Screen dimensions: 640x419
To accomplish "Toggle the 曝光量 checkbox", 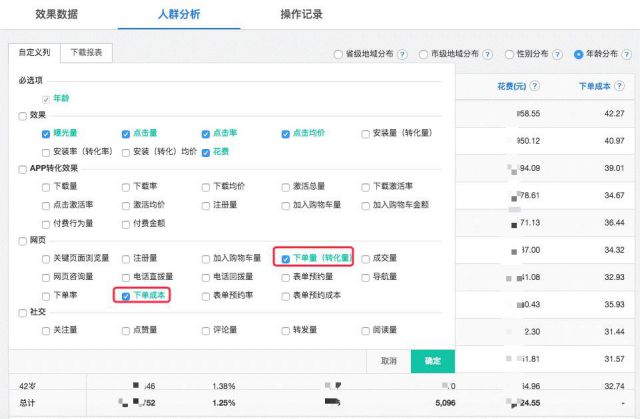I will click(45, 133).
